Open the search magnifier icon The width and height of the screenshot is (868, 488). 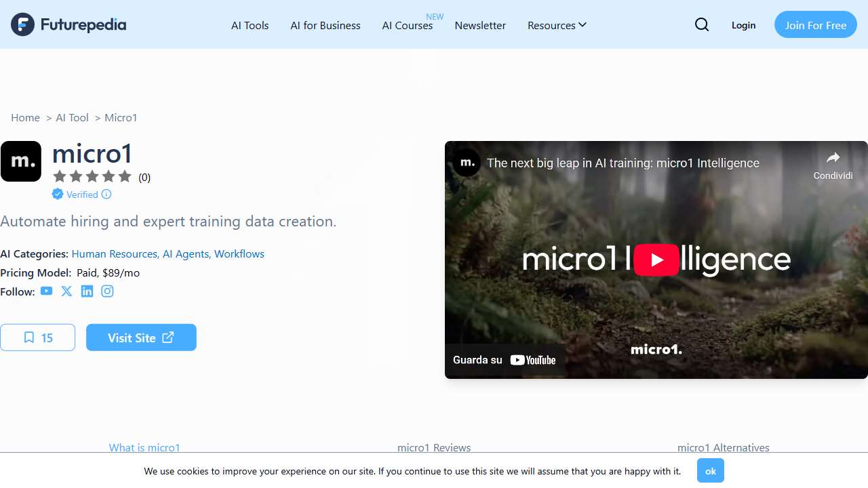click(702, 25)
